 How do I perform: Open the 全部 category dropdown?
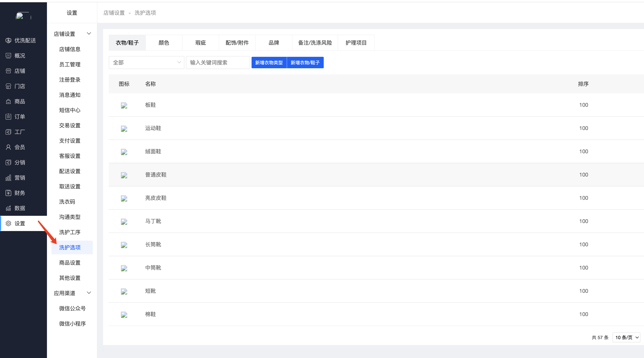click(x=147, y=62)
